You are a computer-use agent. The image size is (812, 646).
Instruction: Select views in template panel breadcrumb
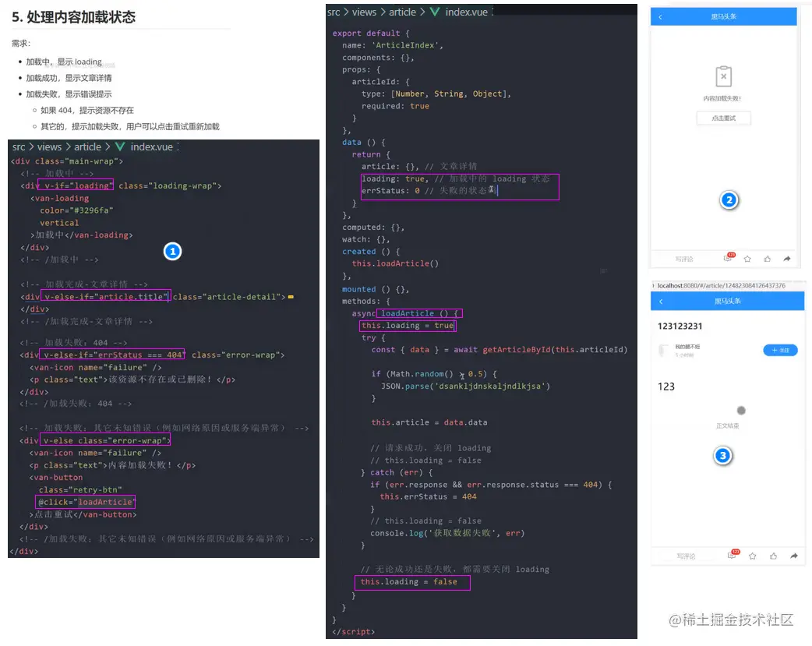(x=49, y=147)
